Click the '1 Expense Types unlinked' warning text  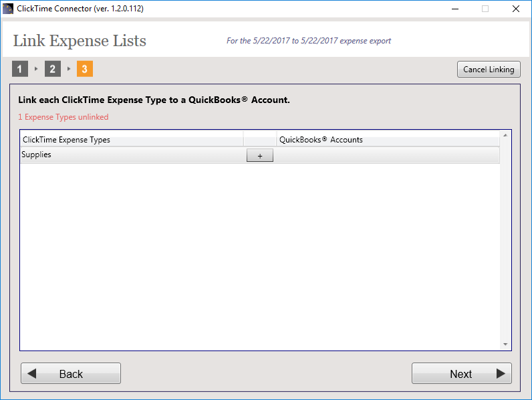pyautogui.click(x=63, y=117)
